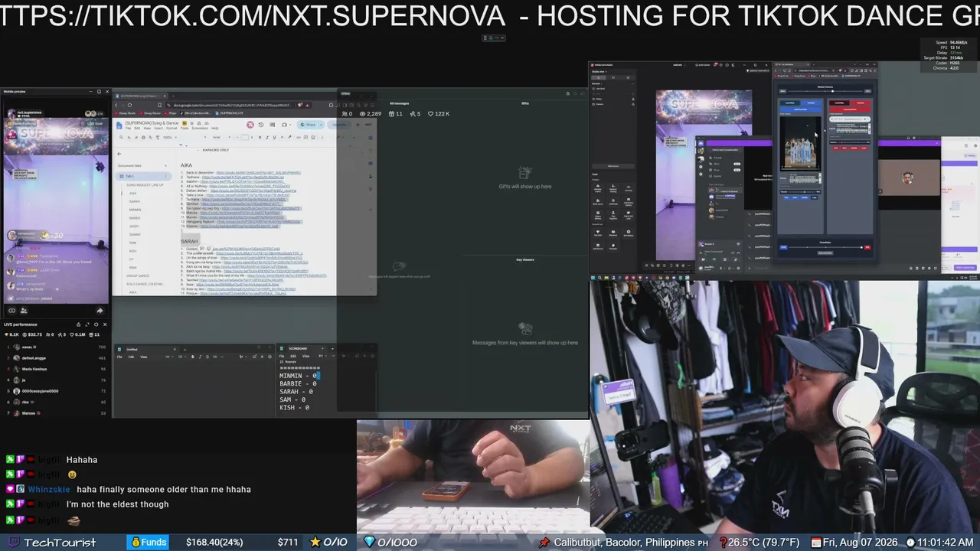Click the search menus magnifier in Docs

tap(122, 138)
